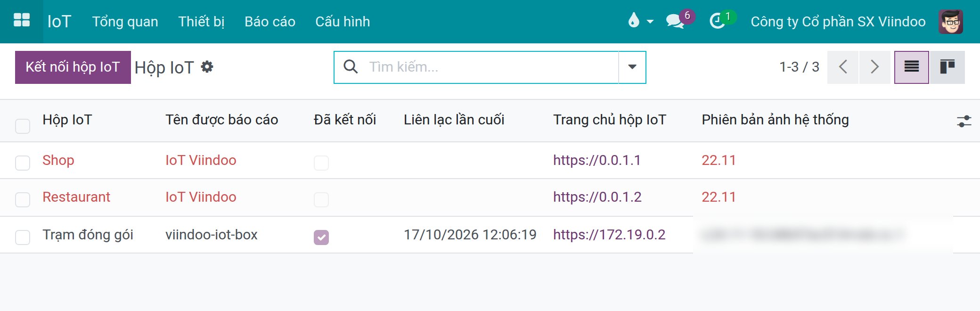Sort by Hộp IoT column header
This screenshot has width=980, height=311.
click(x=67, y=120)
